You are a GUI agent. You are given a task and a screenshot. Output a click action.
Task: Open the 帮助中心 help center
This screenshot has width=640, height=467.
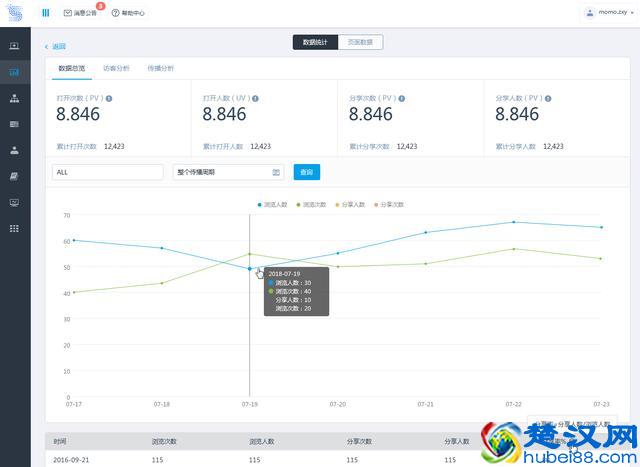(128, 14)
